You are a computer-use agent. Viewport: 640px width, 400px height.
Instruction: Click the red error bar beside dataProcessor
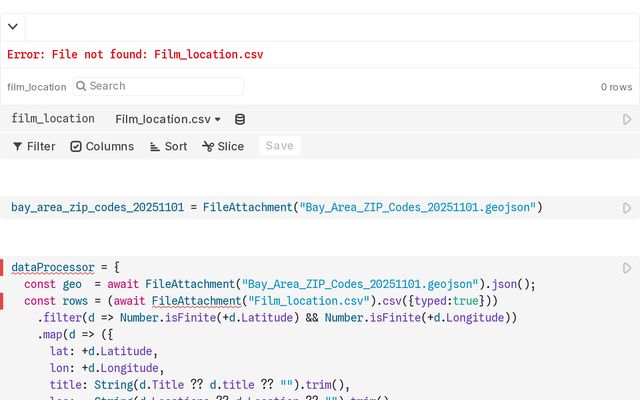[x=3, y=268]
